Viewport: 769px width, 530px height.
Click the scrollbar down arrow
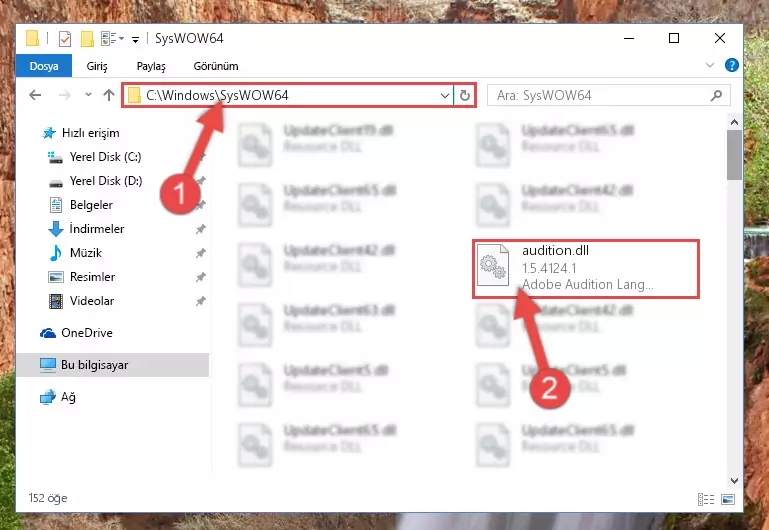tap(734, 481)
